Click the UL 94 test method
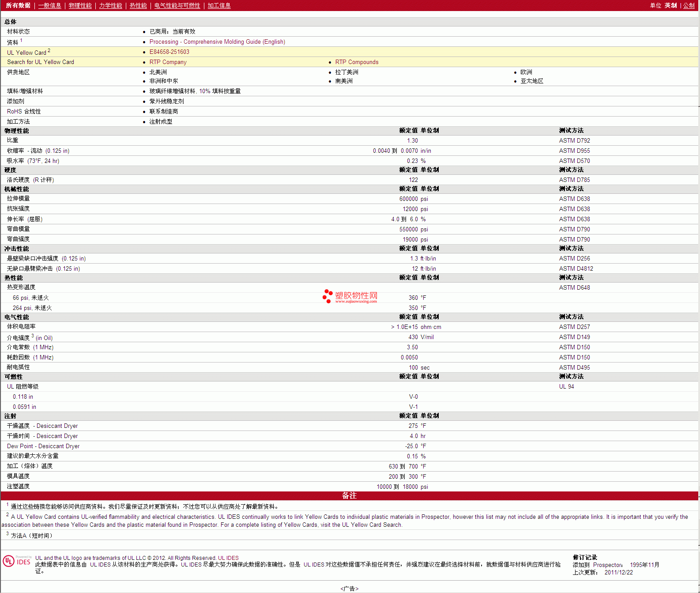The height and width of the screenshot is (593, 700). tap(566, 386)
